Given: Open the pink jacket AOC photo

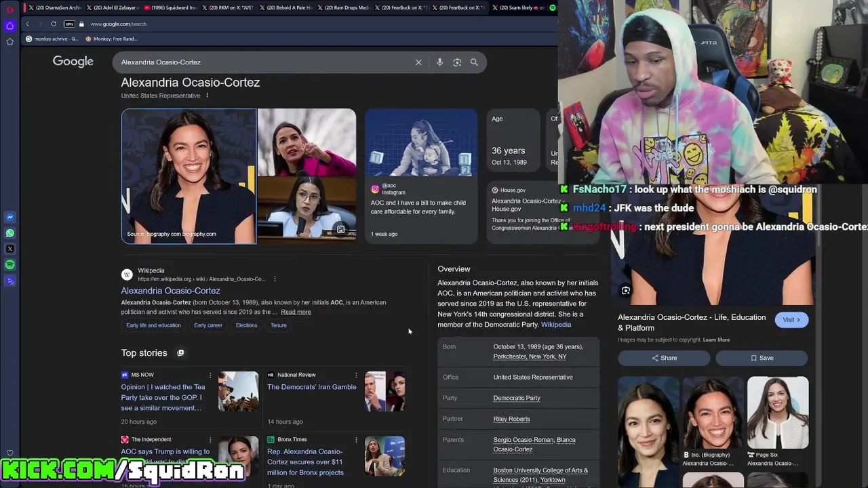Looking at the screenshot, I should click(x=307, y=142).
